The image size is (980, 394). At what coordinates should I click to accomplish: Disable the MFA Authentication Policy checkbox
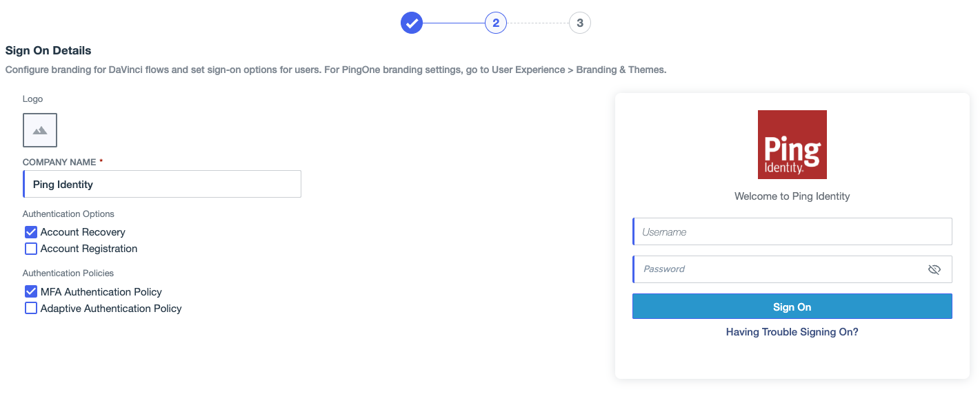coord(31,292)
